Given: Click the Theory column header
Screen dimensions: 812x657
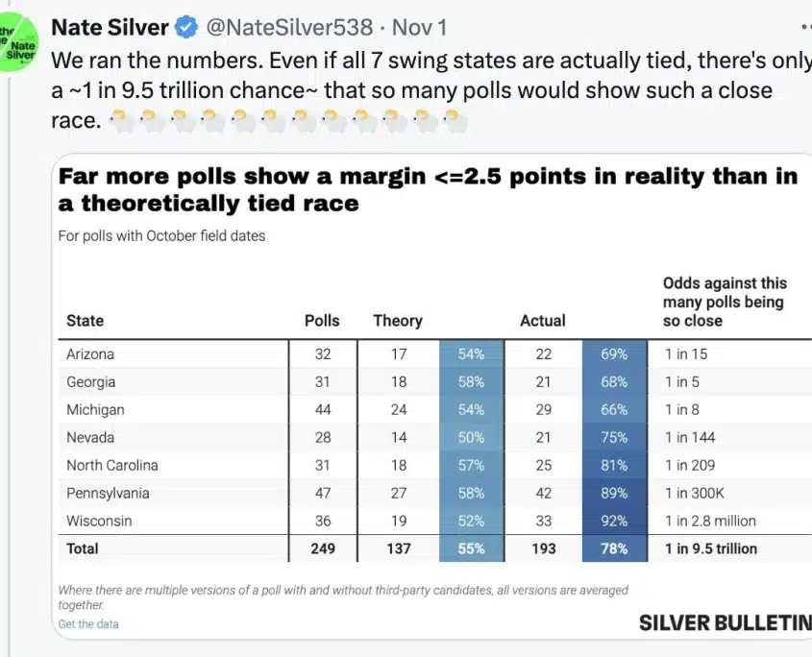Looking at the screenshot, I should point(398,321).
